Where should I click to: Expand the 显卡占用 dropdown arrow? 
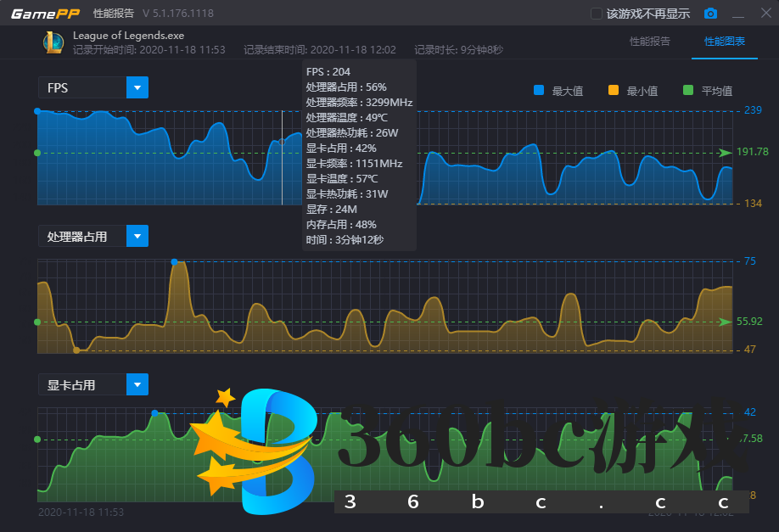[x=137, y=384]
